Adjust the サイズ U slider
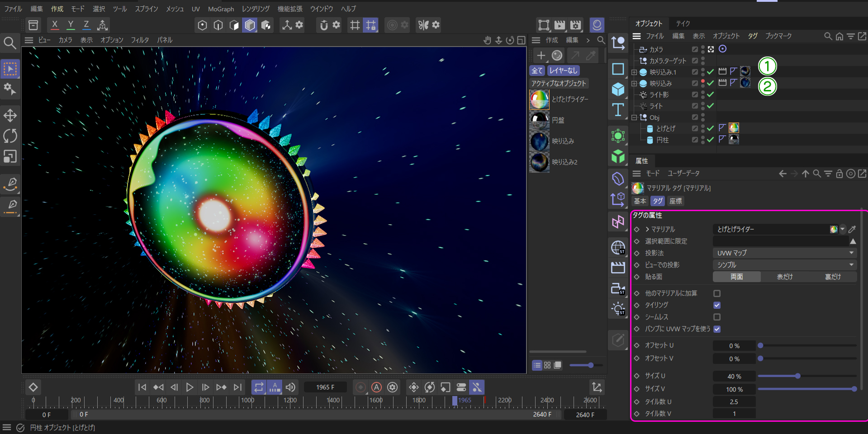This screenshot has width=868, height=434. tap(807, 376)
